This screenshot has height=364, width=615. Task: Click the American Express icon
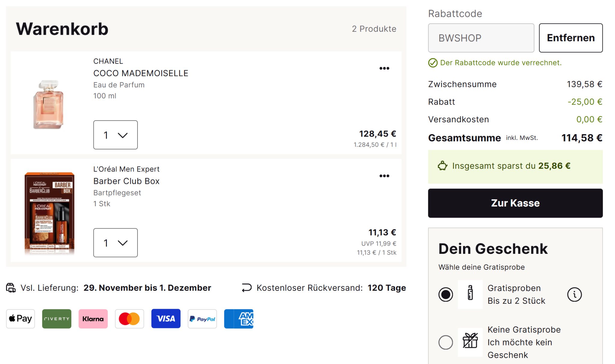(239, 319)
